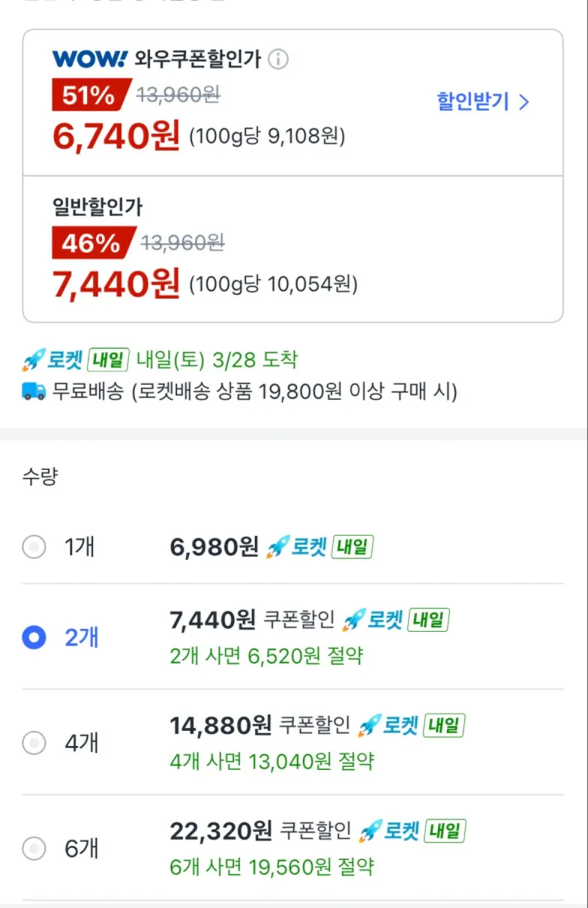This screenshot has height=908, width=588.
Task: Click the WOW! logo badge
Action: click(90, 59)
